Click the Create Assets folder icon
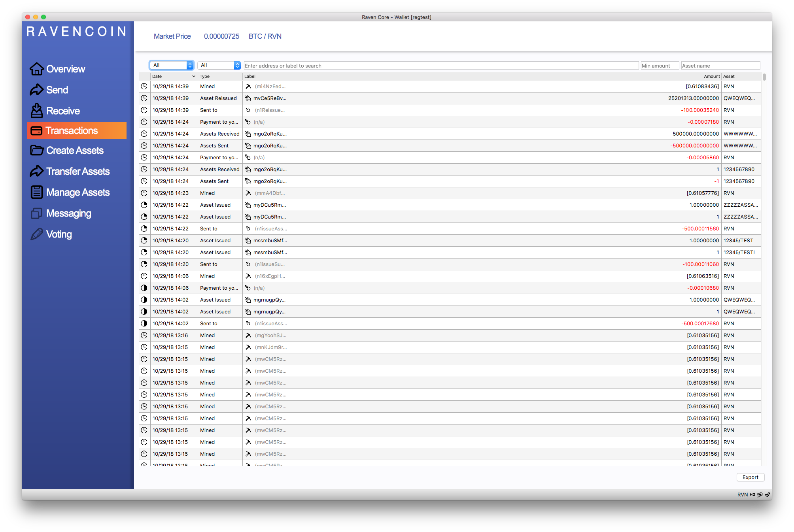The width and height of the screenshot is (794, 532). point(36,150)
